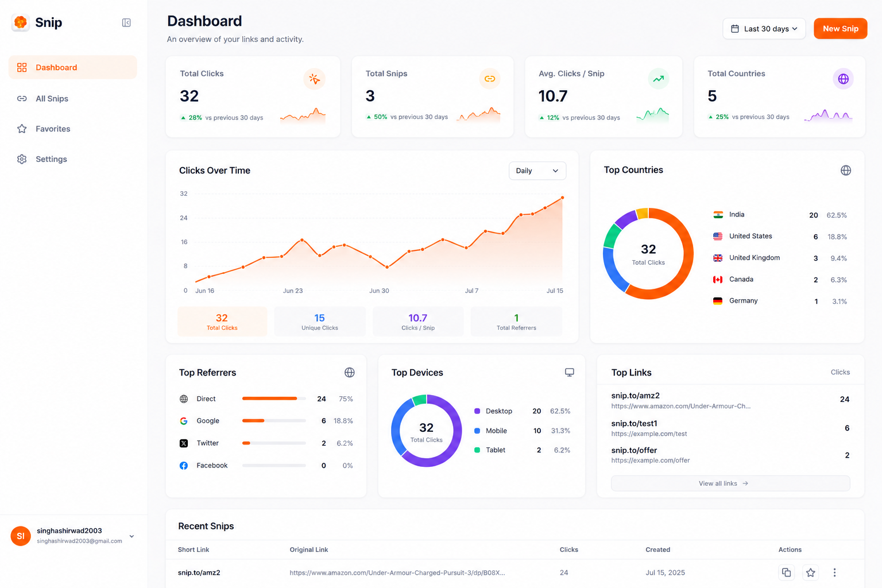Open the snip.to/amz2 top link

pyautogui.click(x=636, y=396)
